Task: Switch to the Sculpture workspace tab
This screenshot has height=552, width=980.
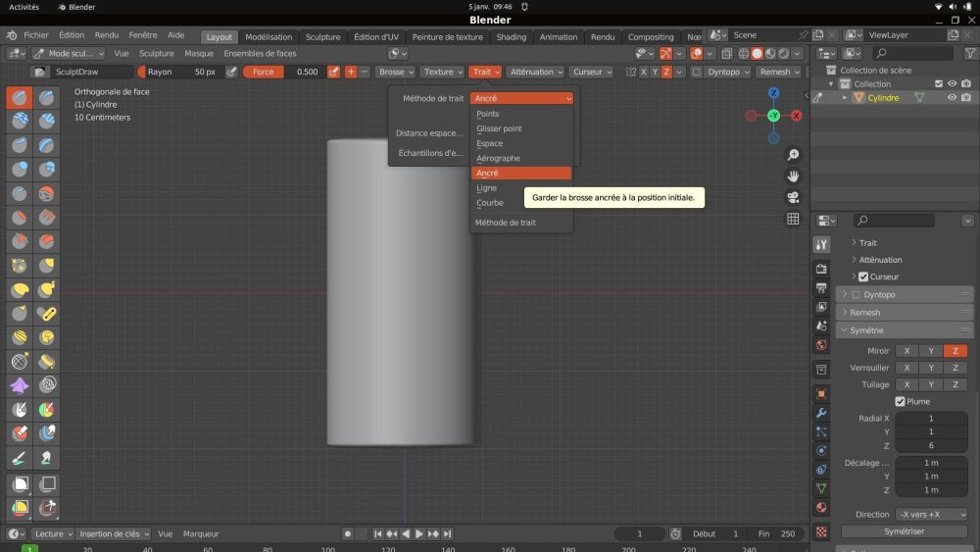Action: click(322, 37)
